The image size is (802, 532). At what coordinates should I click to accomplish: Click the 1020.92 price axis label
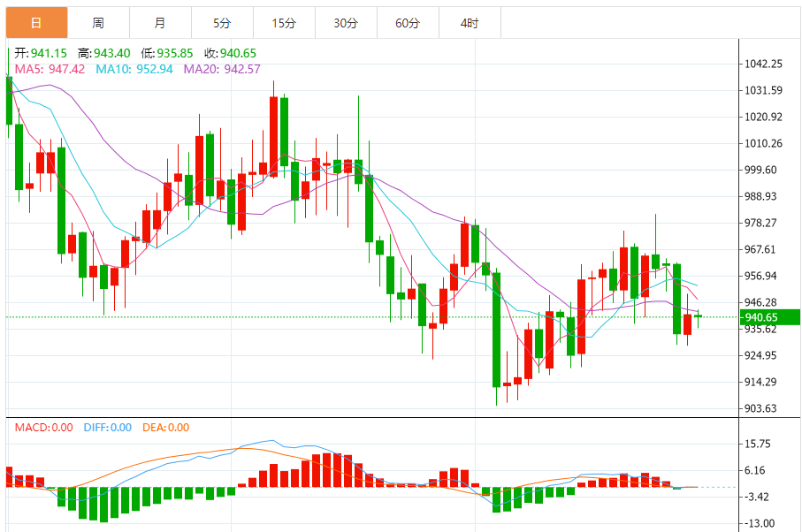coord(763,117)
